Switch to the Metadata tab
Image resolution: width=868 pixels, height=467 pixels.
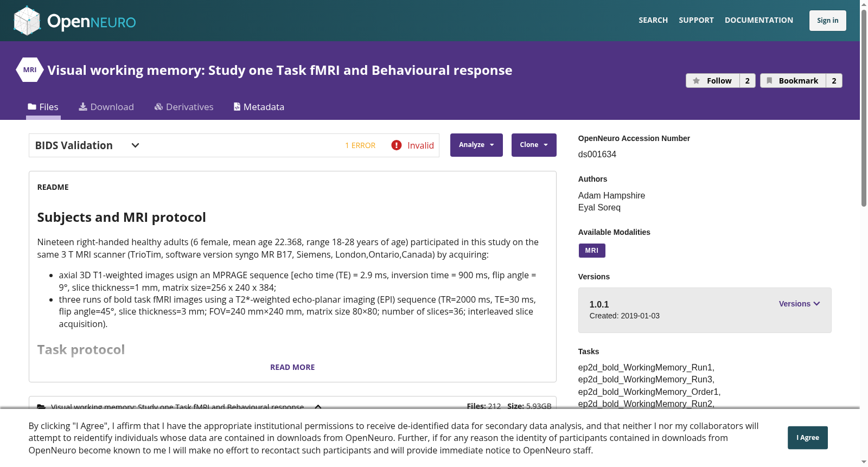pos(259,107)
